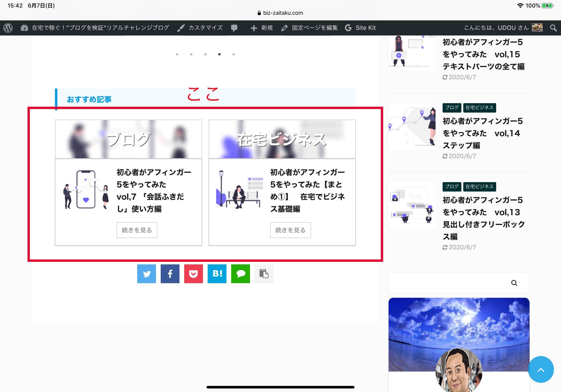Tap the battery indicator in status bar
The image size is (561, 392).
tap(548, 6)
